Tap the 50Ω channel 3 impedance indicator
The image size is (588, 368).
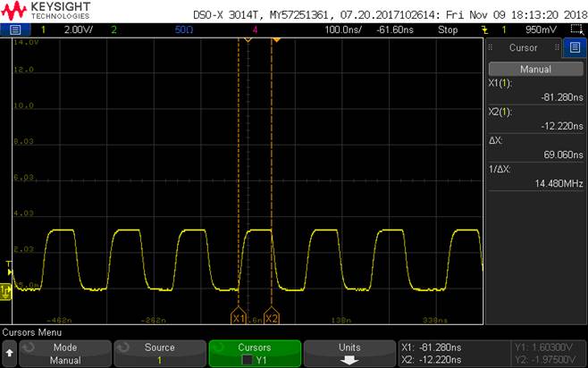184,29
